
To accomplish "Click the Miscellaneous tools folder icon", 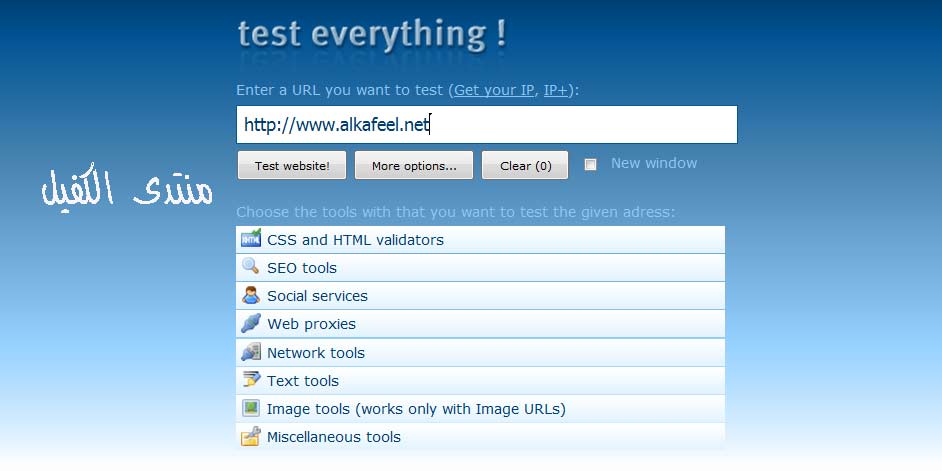I will coord(250,437).
